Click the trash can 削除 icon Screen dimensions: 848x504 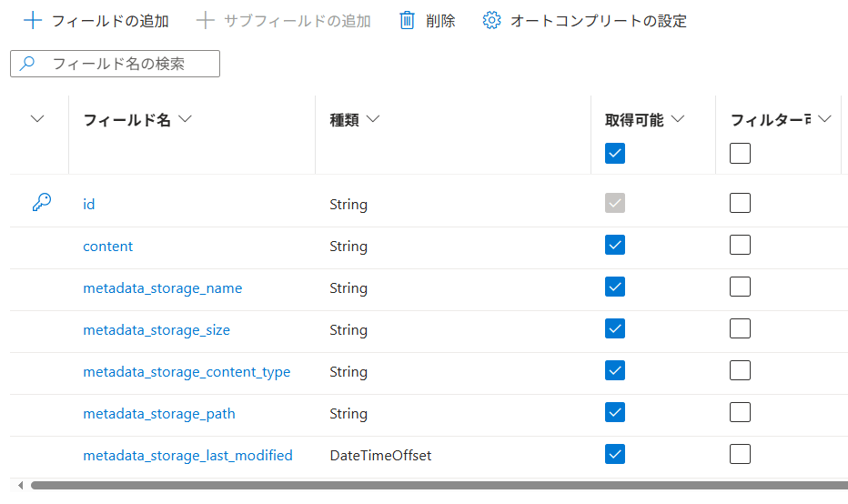tap(408, 20)
